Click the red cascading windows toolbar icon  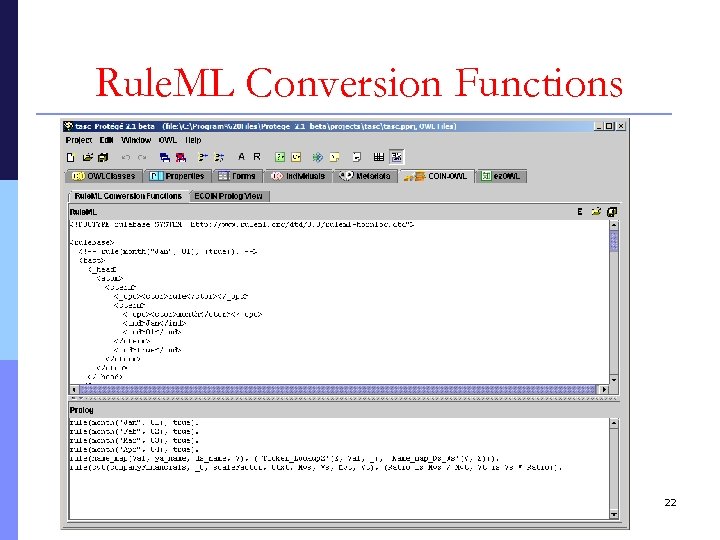tap(181, 158)
